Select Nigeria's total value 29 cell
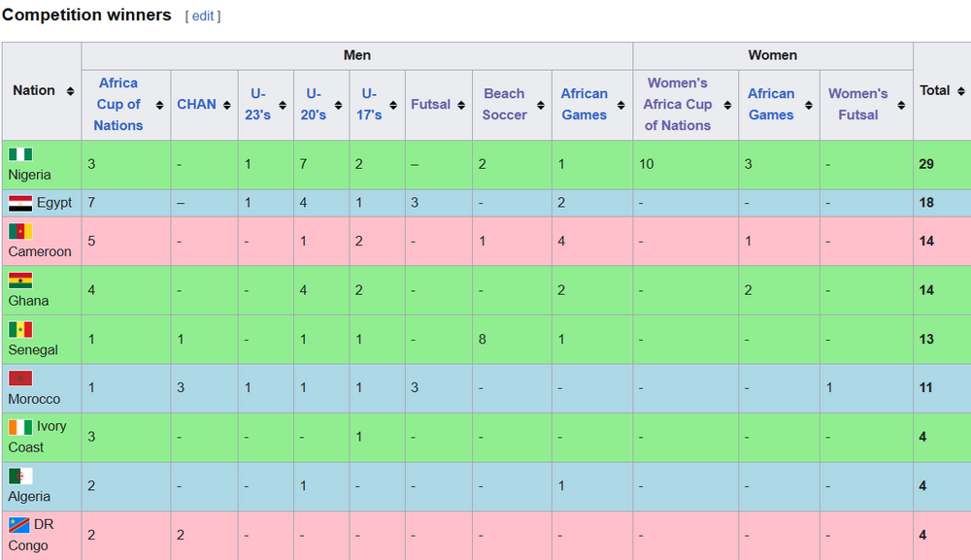Viewport: 971px width, 560px height. [x=926, y=164]
